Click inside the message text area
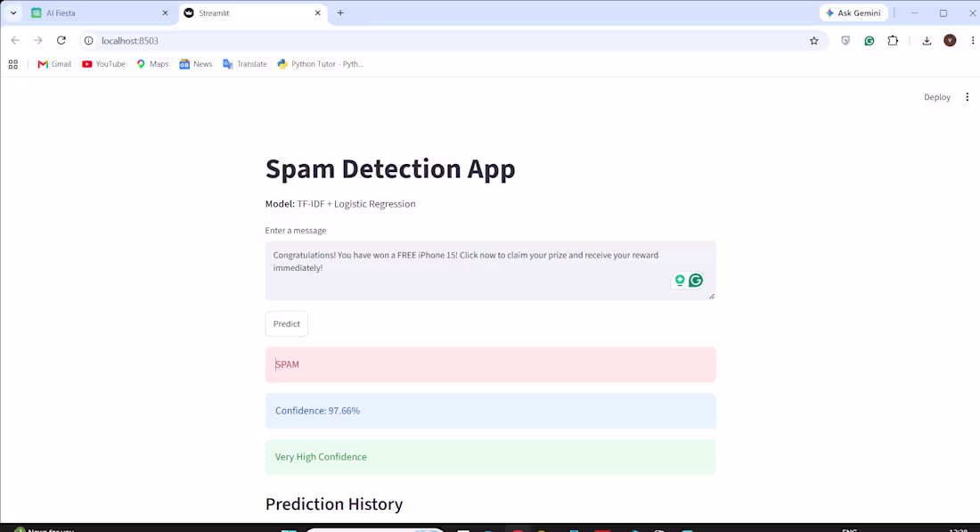The height and width of the screenshot is (532, 980). click(491, 271)
